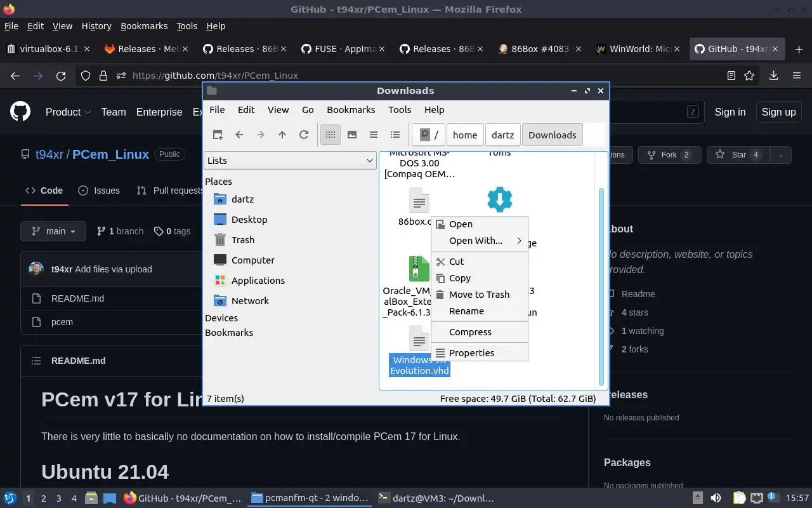Select the 'Windows 9x Evolution.vhd' file

pyautogui.click(x=419, y=365)
